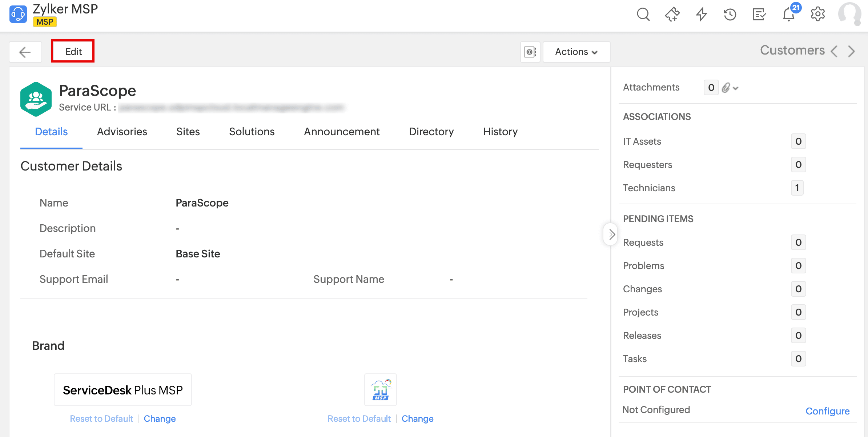This screenshot has height=437, width=868.
Task: Click the Edit button
Action: 73,51
